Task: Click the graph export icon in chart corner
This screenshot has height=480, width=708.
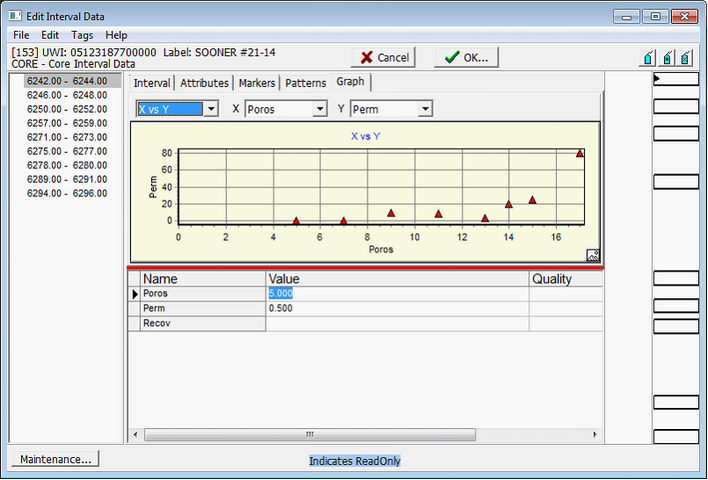Action: [x=592, y=256]
